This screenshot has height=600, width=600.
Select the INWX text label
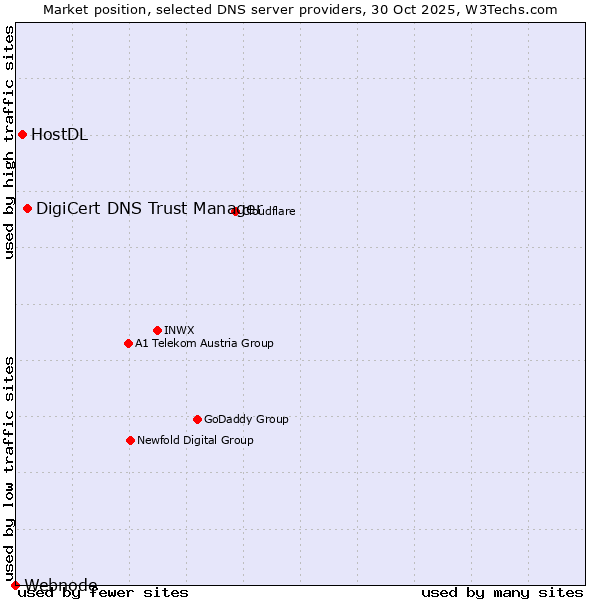tap(179, 330)
